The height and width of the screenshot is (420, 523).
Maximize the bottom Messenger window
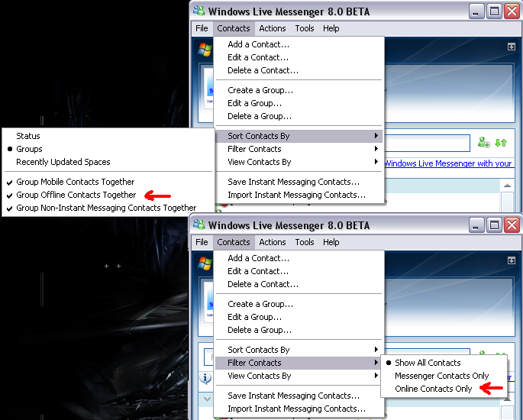point(494,225)
